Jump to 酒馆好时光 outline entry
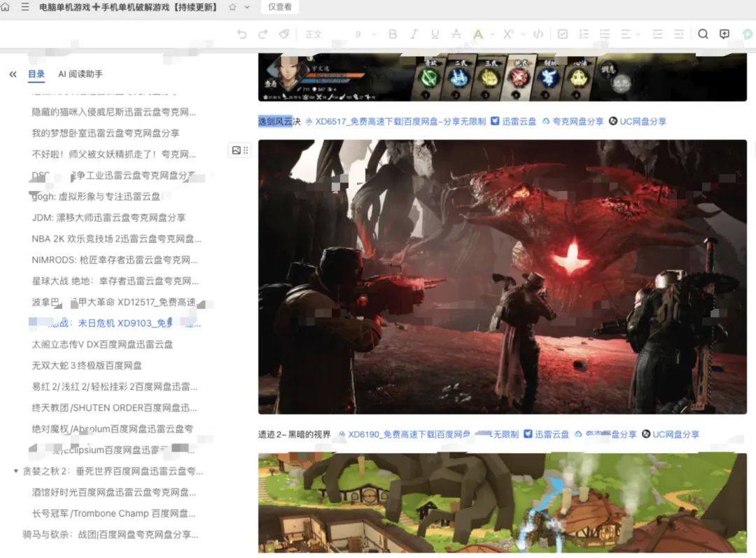The width and height of the screenshot is (756, 558). coord(114,492)
